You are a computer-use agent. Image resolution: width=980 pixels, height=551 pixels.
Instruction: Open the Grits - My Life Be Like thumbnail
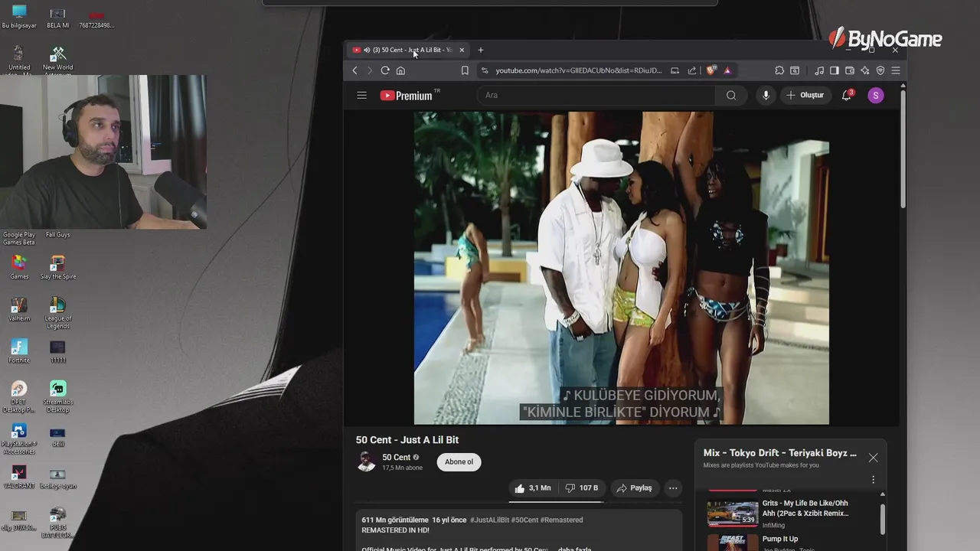click(733, 514)
